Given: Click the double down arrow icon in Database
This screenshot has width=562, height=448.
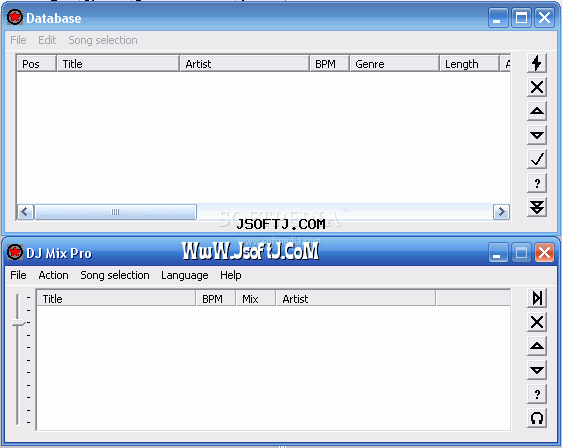Looking at the screenshot, I should pos(537,207).
